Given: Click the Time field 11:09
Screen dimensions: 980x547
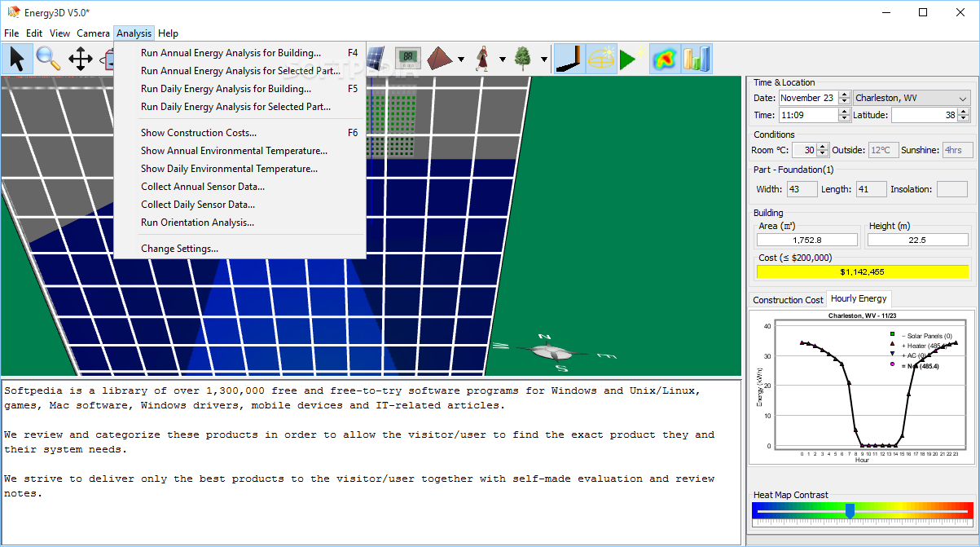Looking at the screenshot, I should [808, 116].
